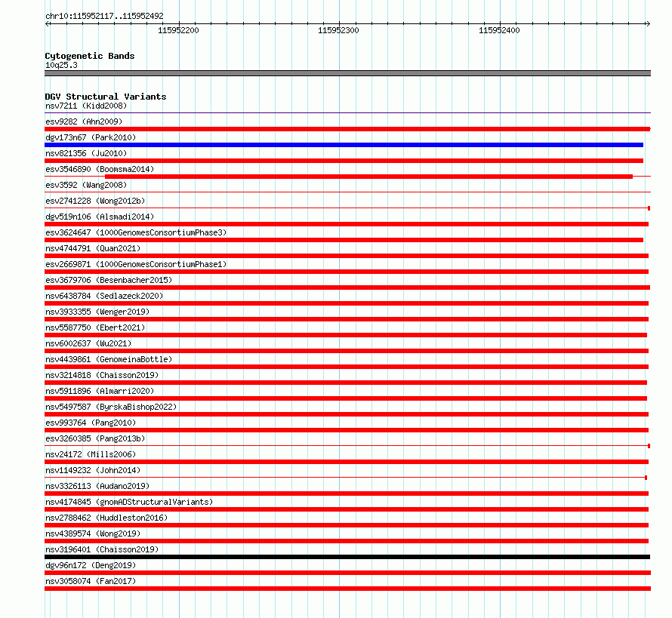Click the thin esv3592 (Wang2008) variant line
This screenshot has width=672, height=618.
tap(347, 192)
